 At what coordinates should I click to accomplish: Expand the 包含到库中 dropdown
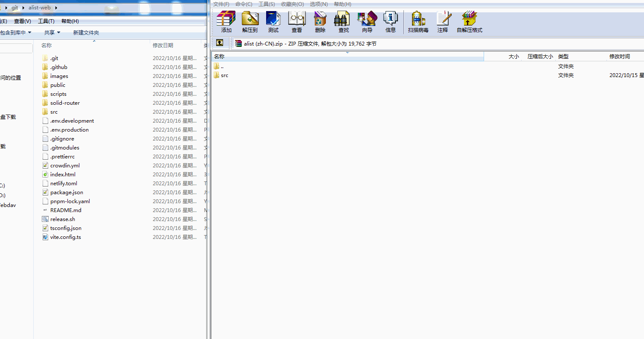pos(16,33)
